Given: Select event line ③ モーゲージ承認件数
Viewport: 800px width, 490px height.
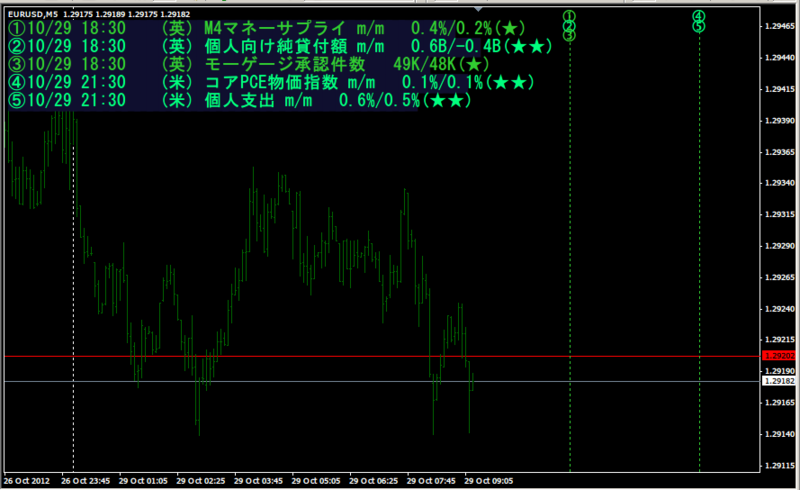Looking at the screenshot, I should [249, 64].
